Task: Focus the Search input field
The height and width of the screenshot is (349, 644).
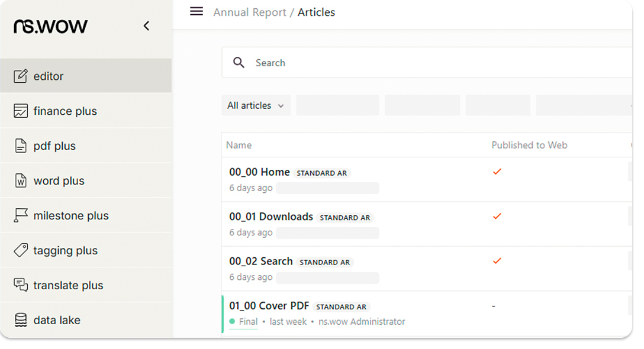Action: pos(414,63)
